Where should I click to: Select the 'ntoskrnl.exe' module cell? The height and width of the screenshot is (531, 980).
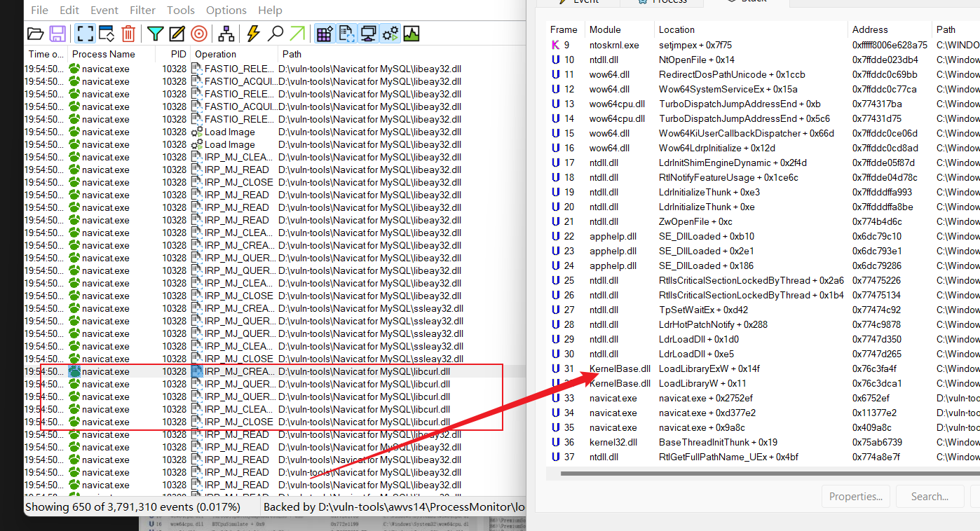(614, 45)
